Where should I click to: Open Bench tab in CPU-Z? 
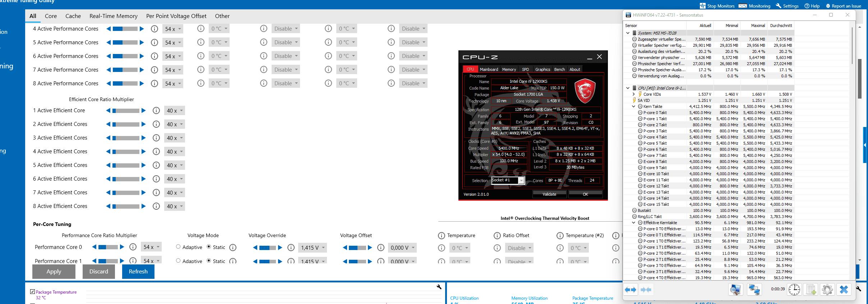[x=559, y=69]
